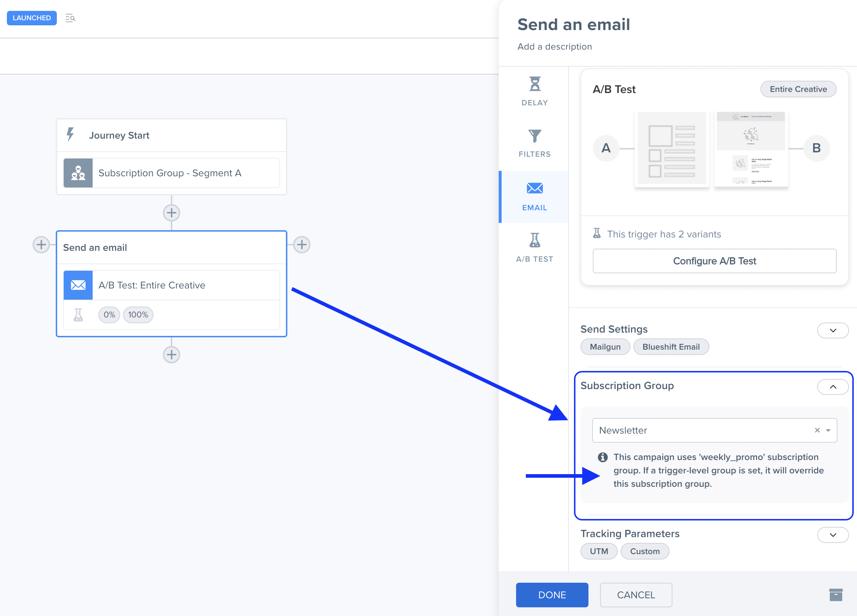
Task: Switch to the FILTERS tab
Action: click(x=534, y=143)
